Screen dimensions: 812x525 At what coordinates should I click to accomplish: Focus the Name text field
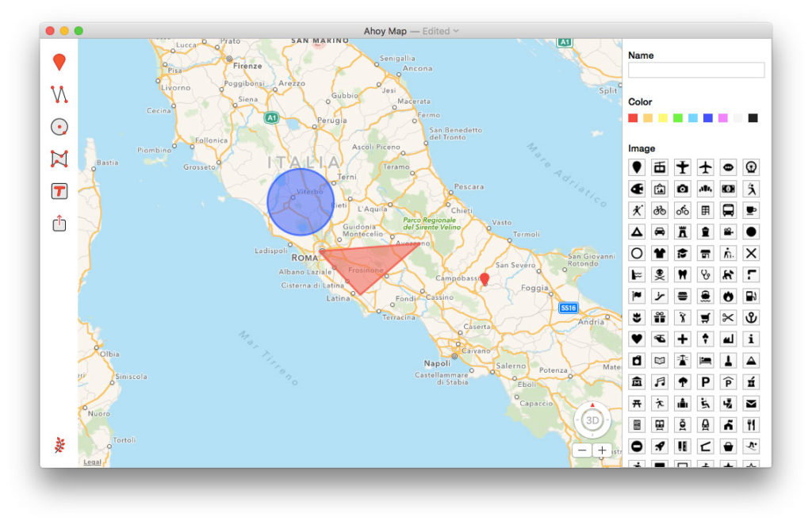[x=696, y=70]
